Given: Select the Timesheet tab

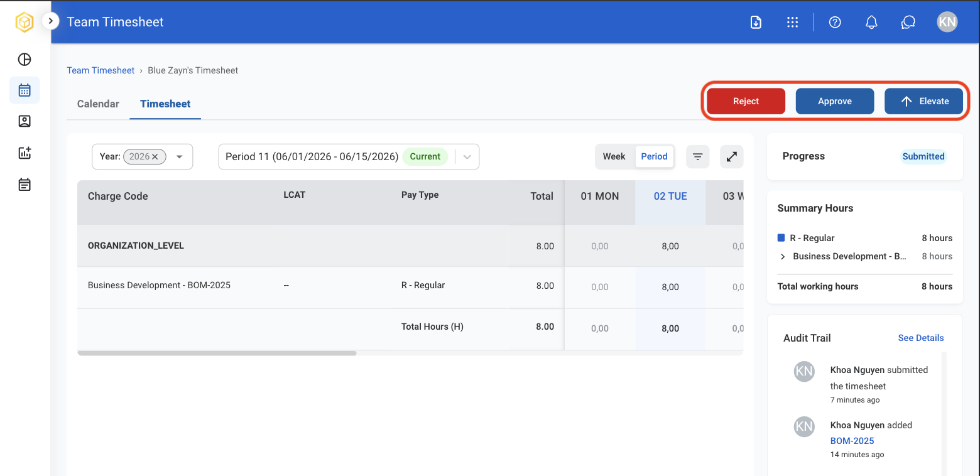Looking at the screenshot, I should (x=165, y=104).
